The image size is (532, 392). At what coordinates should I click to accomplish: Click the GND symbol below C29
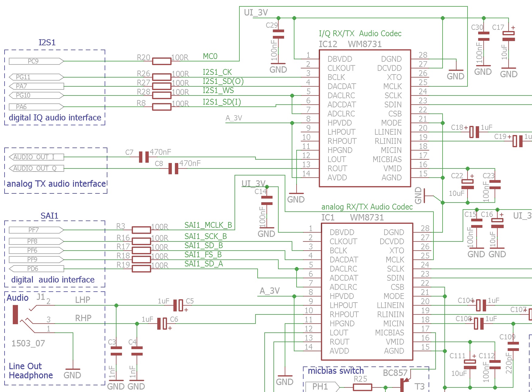(x=278, y=68)
